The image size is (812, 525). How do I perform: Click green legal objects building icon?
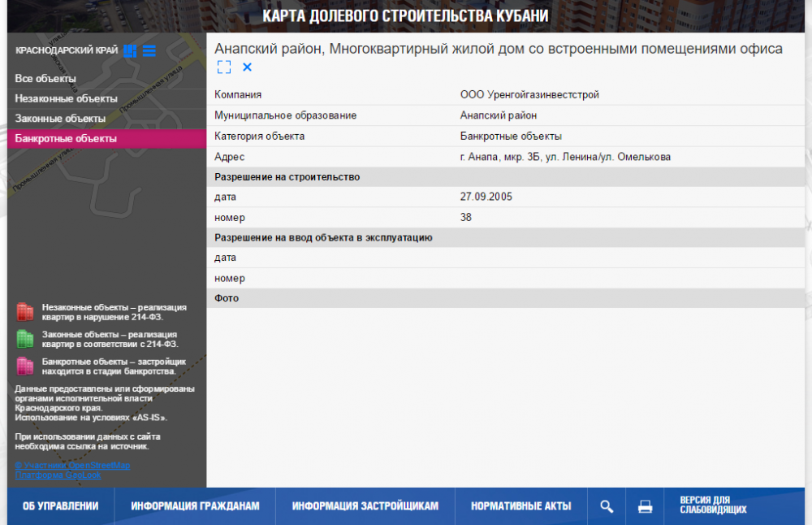coord(25,339)
